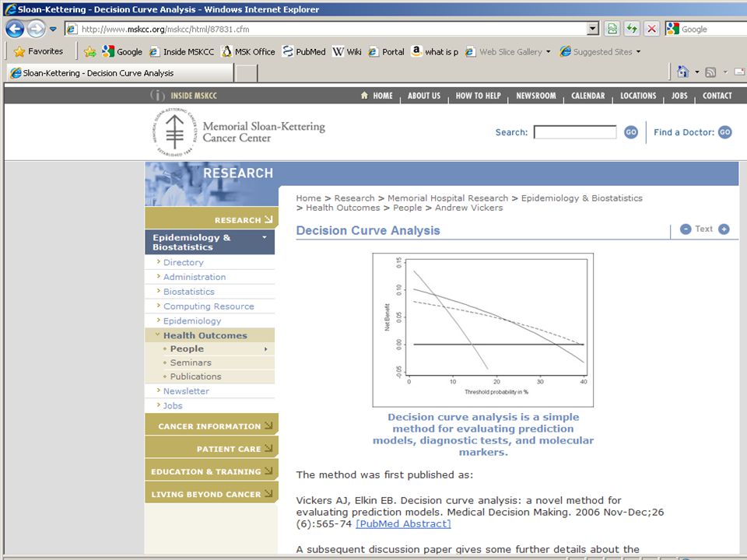
Task: Select CONTACT in the site navigation
Action: [717, 96]
